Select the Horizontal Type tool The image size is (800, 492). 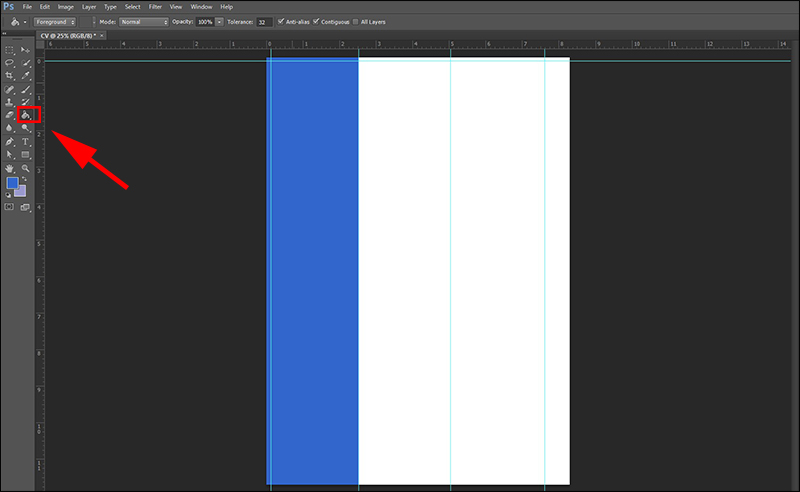(26, 142)
